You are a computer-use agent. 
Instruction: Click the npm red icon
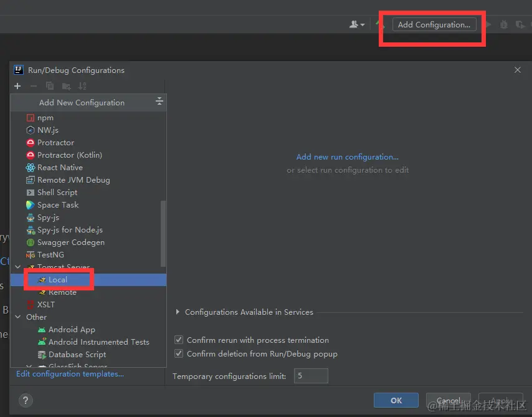tap(31, 118)
